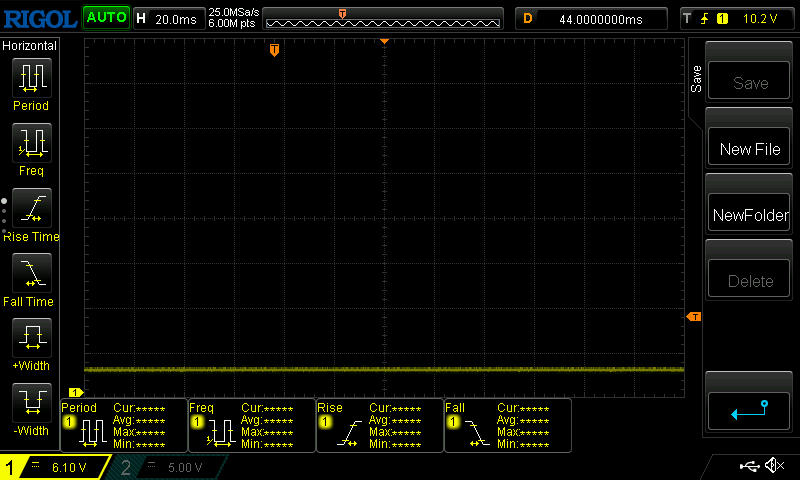The width and height of the screenshot is (800, 480).
Task: Open the Save side menu tab
Action: pyautogui.click(x=697, y=80)
